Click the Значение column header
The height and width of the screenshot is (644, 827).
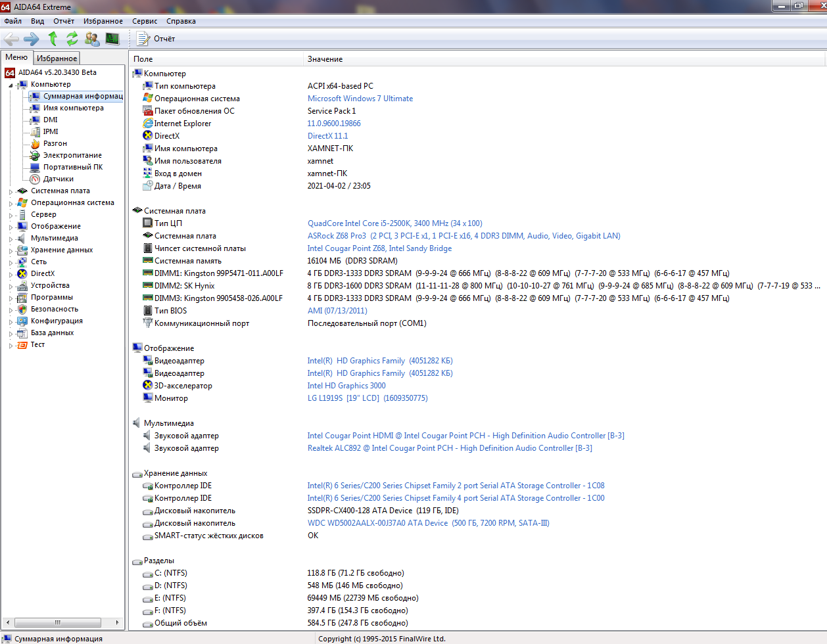564,59
